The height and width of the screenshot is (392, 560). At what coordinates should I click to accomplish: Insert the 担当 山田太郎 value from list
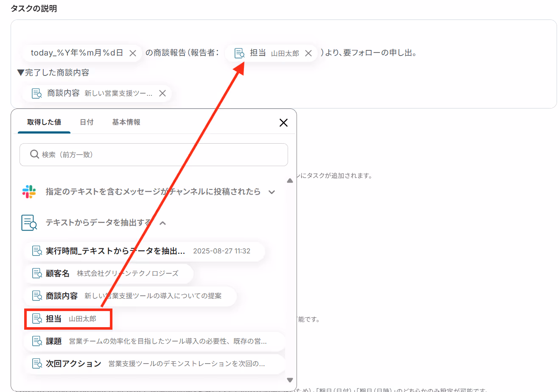68,319
